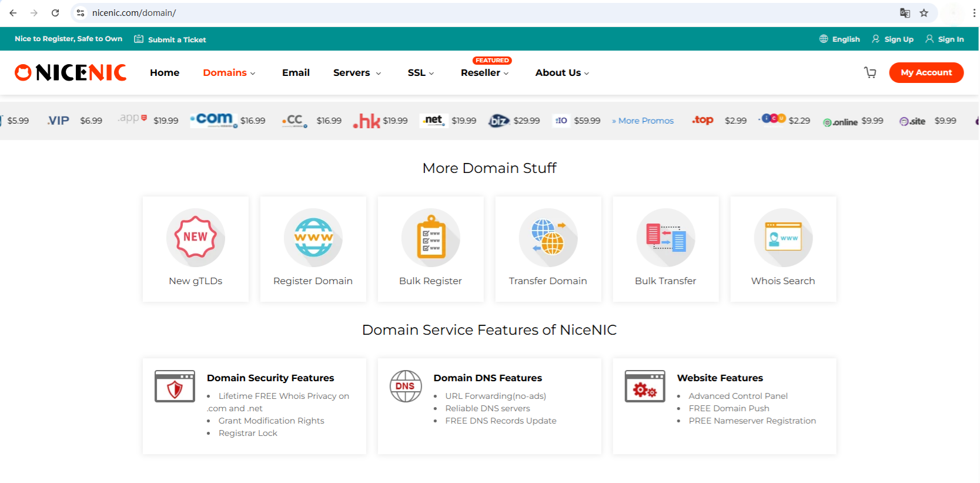The image size is (980, 483).
Task: Click the Website Features gears icon
Action: pyautogui.click(x=645, y=386)
